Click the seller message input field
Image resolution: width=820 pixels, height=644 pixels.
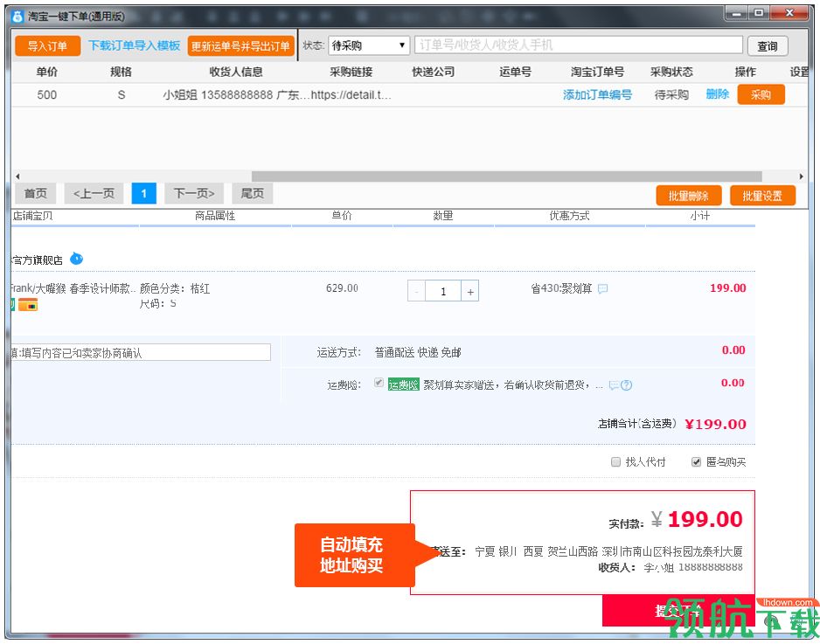141,352
